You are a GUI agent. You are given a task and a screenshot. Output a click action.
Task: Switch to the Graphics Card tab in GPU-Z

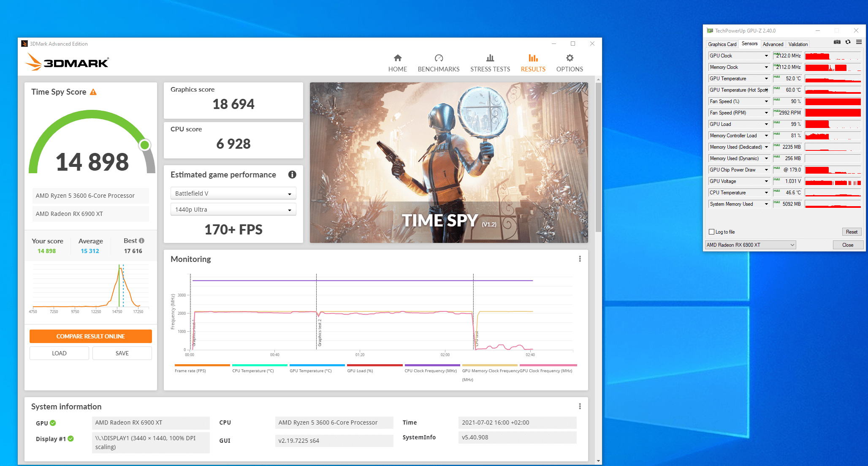(x=722, y=44)
